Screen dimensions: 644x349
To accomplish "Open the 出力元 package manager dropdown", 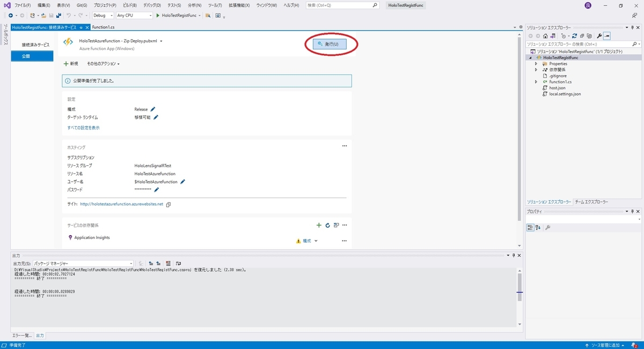I will [83, 264].
